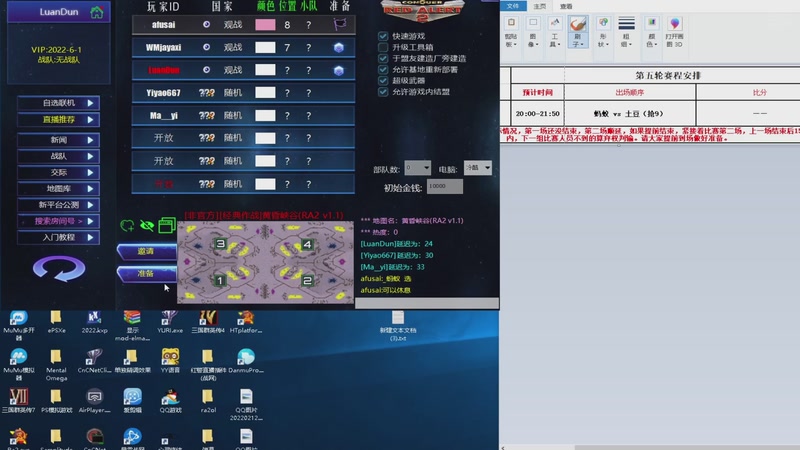Open the 入门教程 menu item
The width and height of the screenshot is (800, 450).
[59, 237]
